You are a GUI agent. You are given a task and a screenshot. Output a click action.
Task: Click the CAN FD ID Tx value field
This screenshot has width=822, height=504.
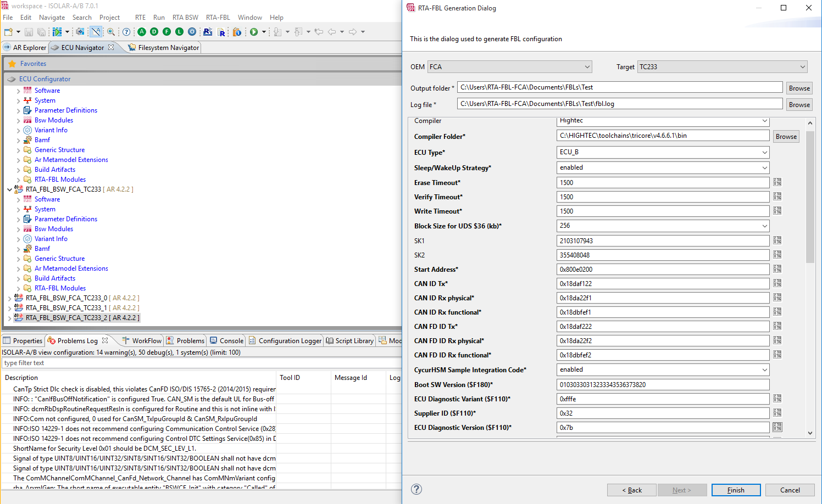(x=663, y=327)
